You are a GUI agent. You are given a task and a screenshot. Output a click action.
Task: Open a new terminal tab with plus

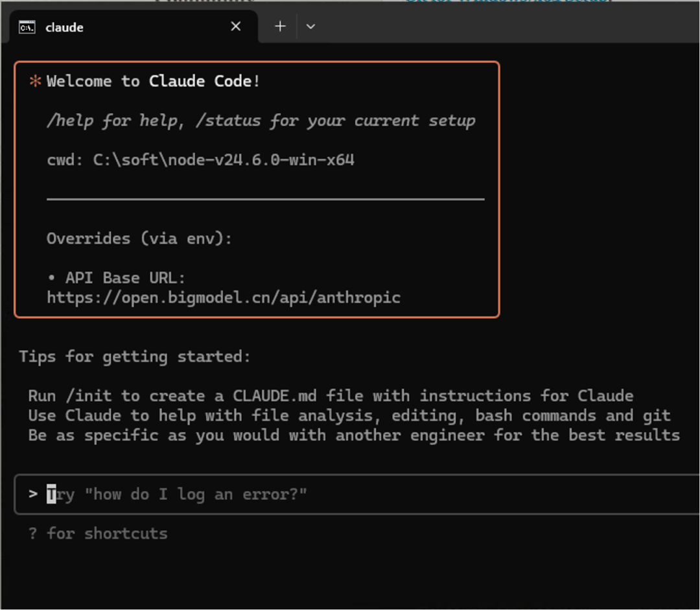click(280, 27)
